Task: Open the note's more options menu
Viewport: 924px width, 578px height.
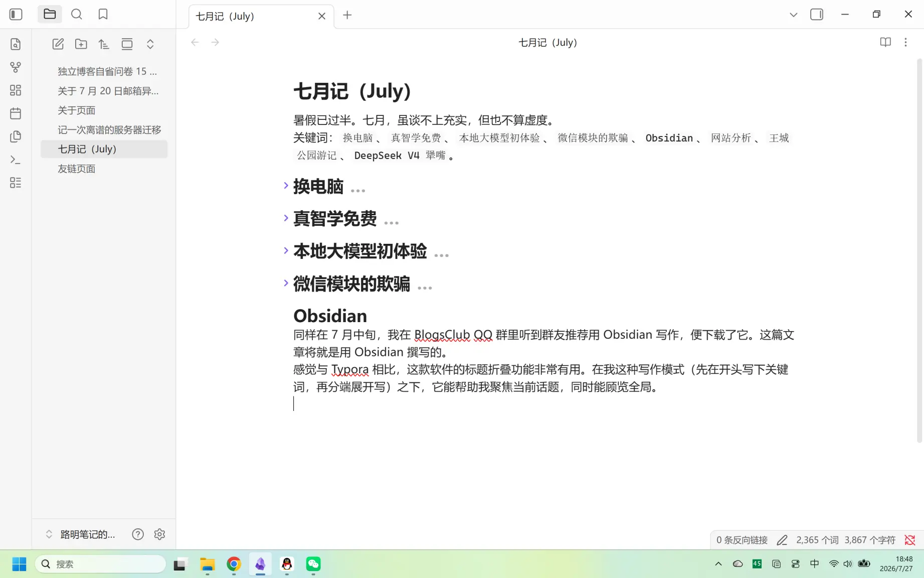Action: click(905, 42)
